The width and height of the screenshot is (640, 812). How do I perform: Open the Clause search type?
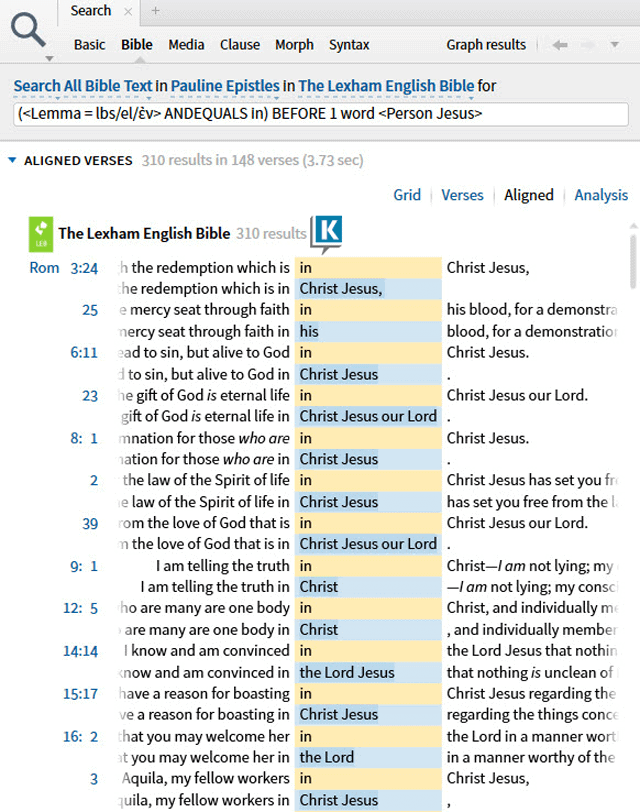(x=239, y=45)
